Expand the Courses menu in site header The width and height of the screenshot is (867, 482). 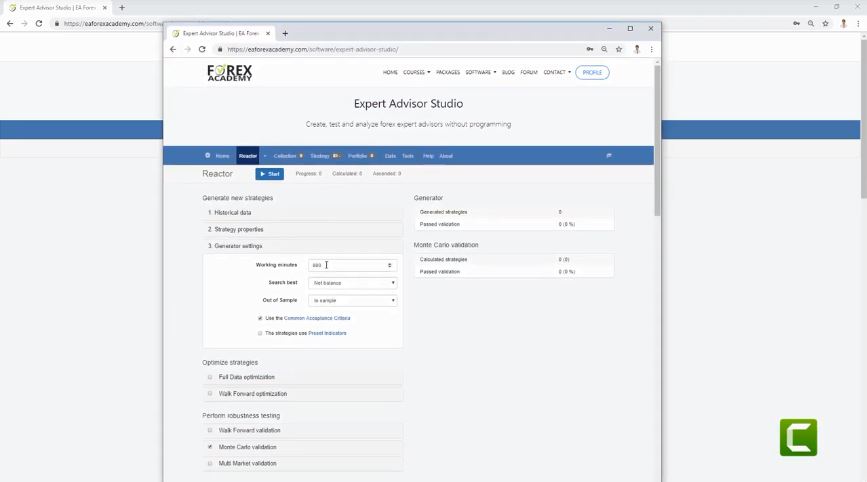416,72
